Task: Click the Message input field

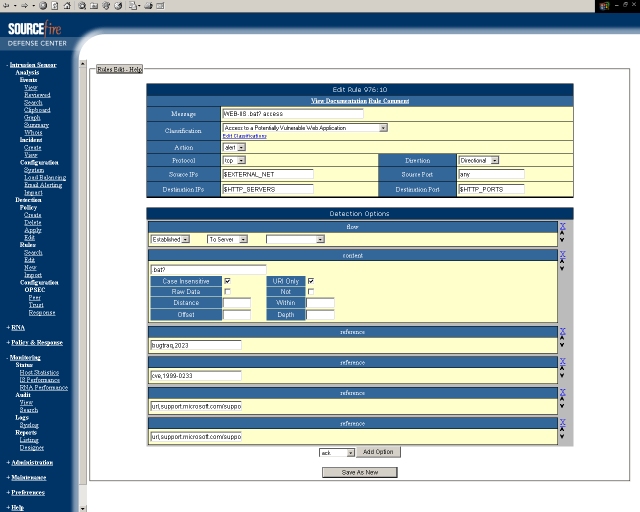Action: point(293,114)
